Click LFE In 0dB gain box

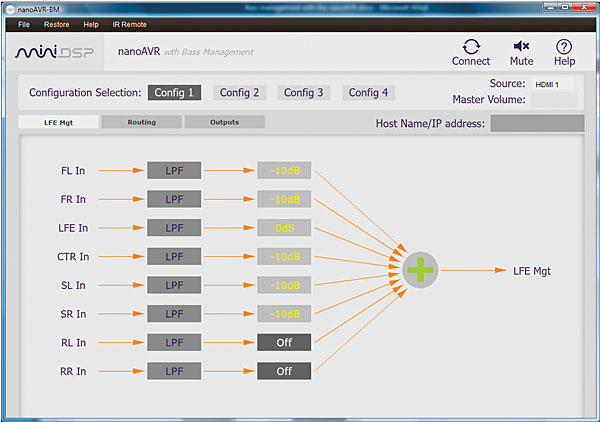[x=284, y=228]
